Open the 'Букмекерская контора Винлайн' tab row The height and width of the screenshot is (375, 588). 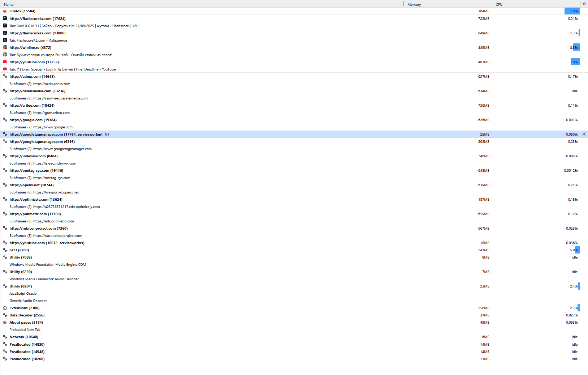(294, 55)
